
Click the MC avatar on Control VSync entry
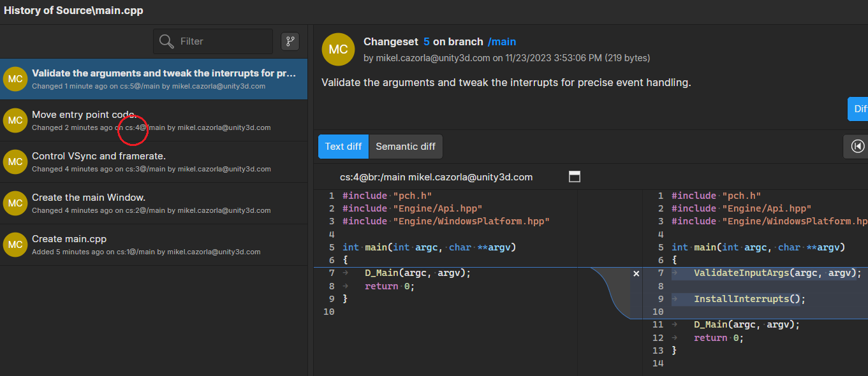click(x=15, y=162)
